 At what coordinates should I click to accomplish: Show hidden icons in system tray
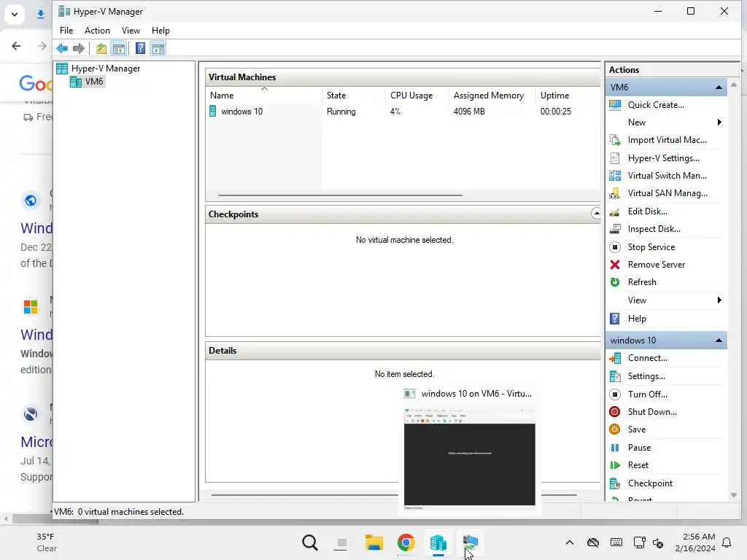pyautogui.click(x=569, y=542)
